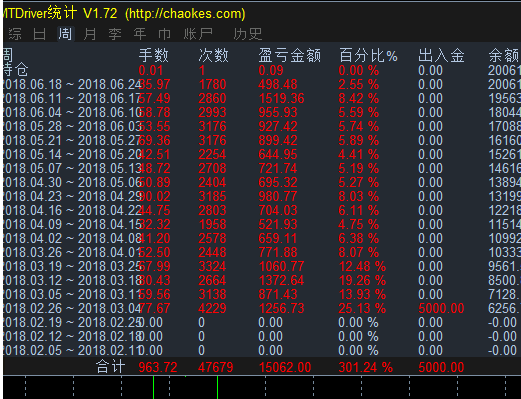Switch to the 季 quarterly tab
The width and height of the screenshot is (521, 399).
[x=115, y=34]
